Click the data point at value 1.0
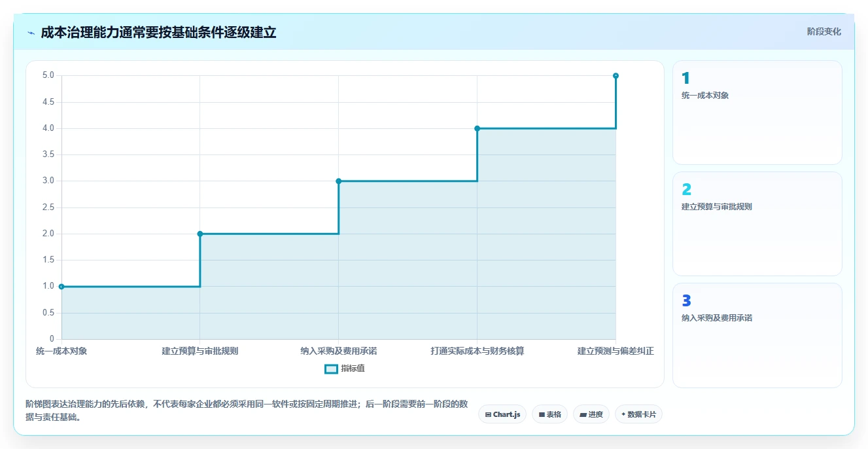This screenshot has width=868, height=449. [x=61, y=286]
